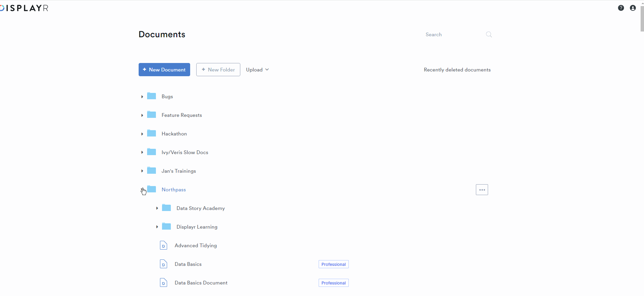Open Recently deleted documents link
Screen dimensions: 644x296
point(457,70)
